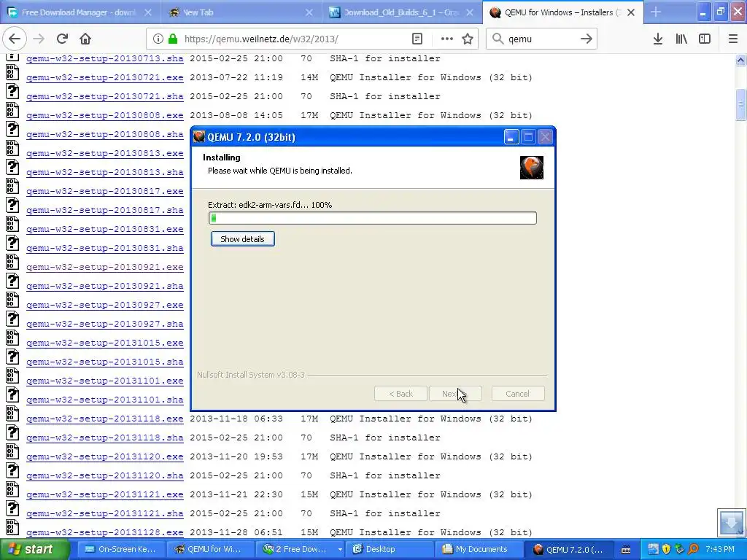Open the Library icon in the toolbar

681,39
